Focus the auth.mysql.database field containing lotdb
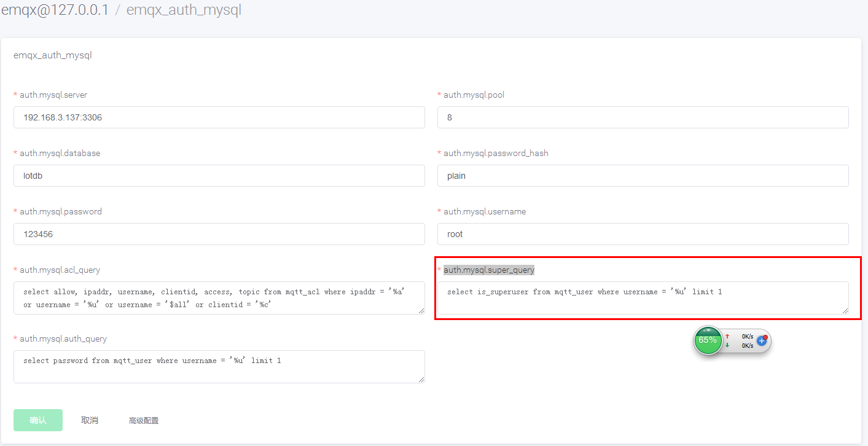The image size is (868, 446). click(219, 176)
